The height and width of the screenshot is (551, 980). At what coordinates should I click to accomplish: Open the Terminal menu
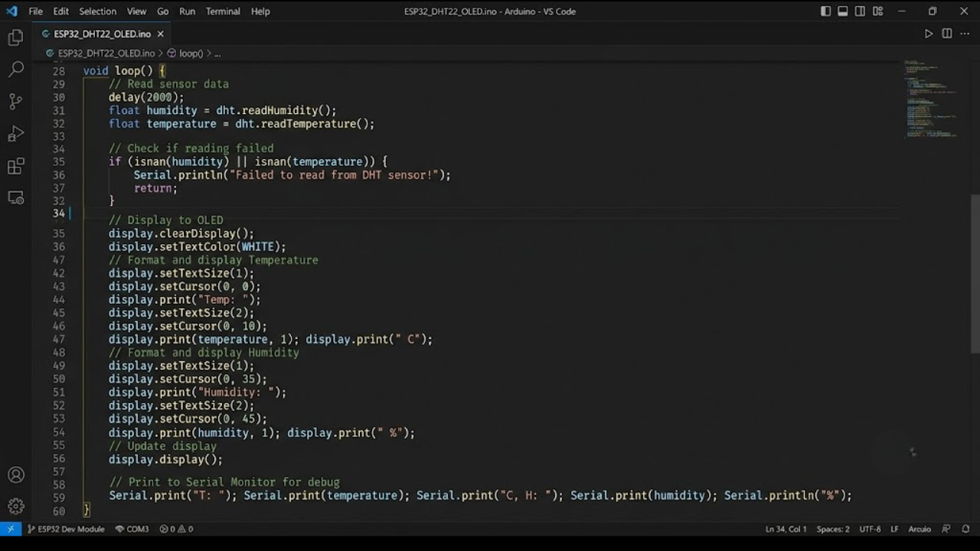tap(223, 11)
